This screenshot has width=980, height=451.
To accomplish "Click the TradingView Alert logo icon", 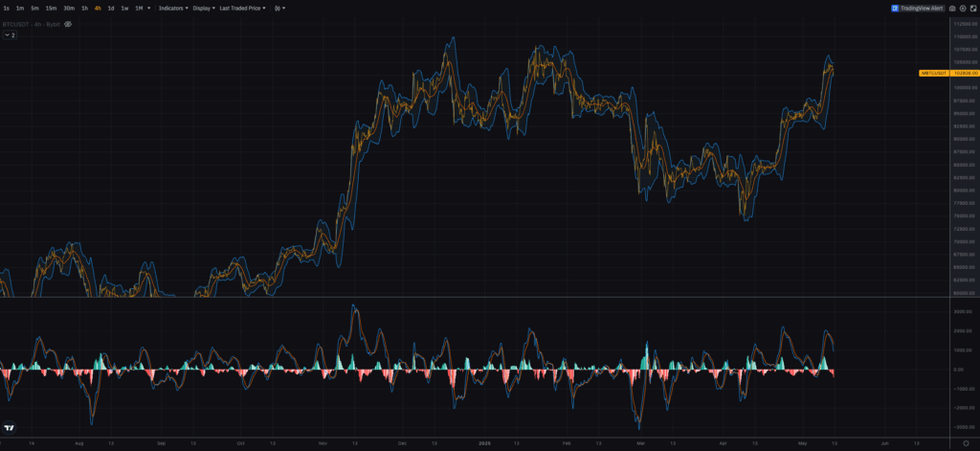I will coord(895,8).
